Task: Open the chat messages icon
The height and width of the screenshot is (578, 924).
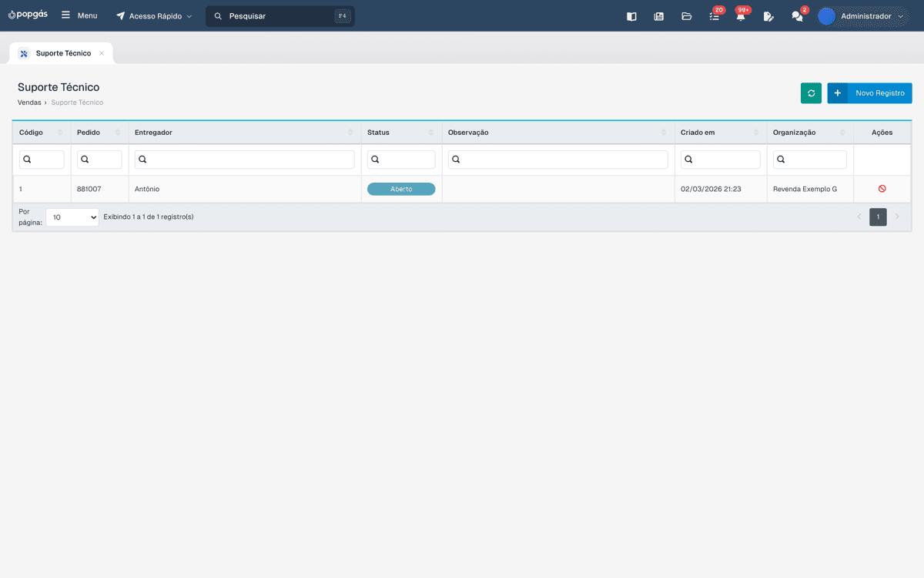Action: [x=797, y=16]
